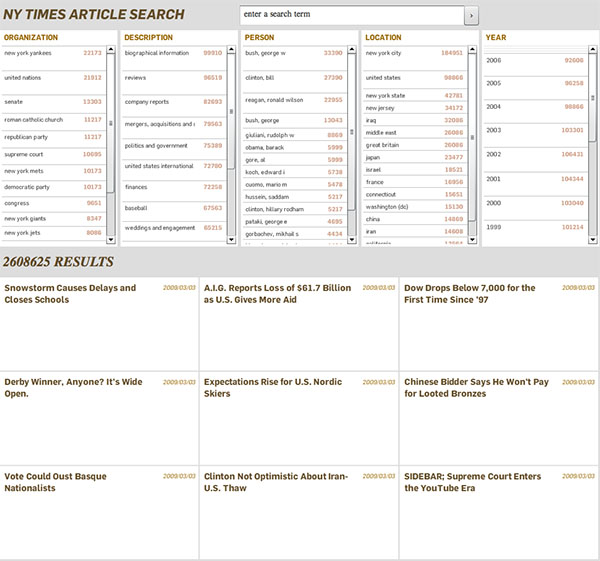Viewport: 600px width, 561px height.
Task: Click the search submit arrow button
Action: tap(472, 15)
